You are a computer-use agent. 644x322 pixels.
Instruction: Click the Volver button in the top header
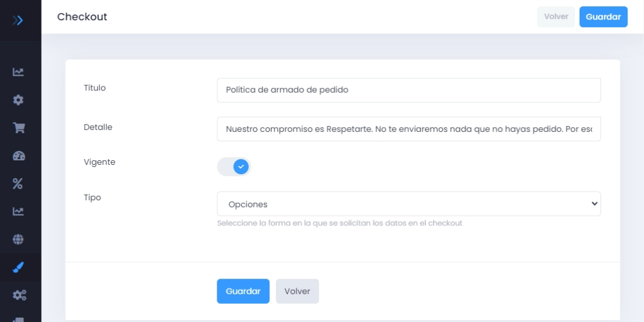[x=556, y=17]
